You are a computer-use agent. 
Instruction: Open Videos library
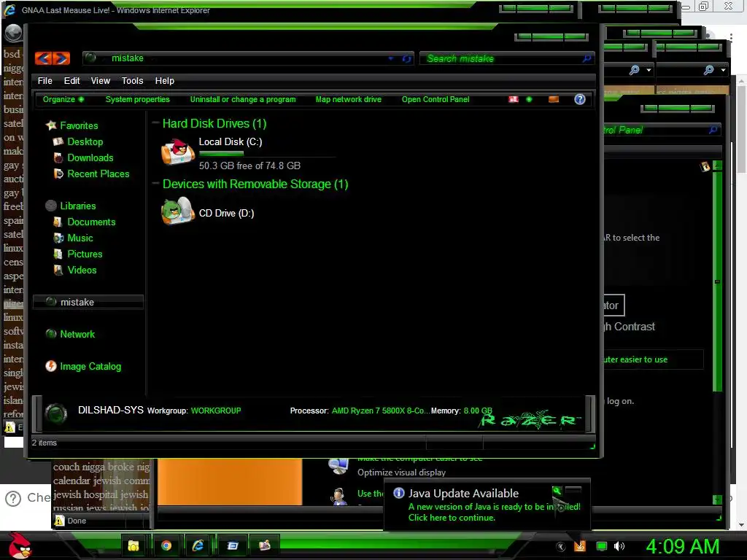tap(82, 270)
